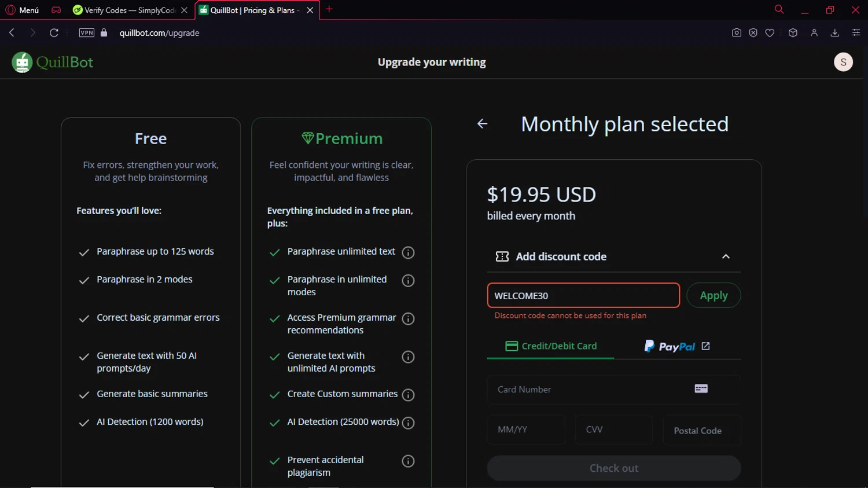This screenshot has width=868, height=488.
Task: Open the browser easy setup menu icon
Action: click(856, 33)
